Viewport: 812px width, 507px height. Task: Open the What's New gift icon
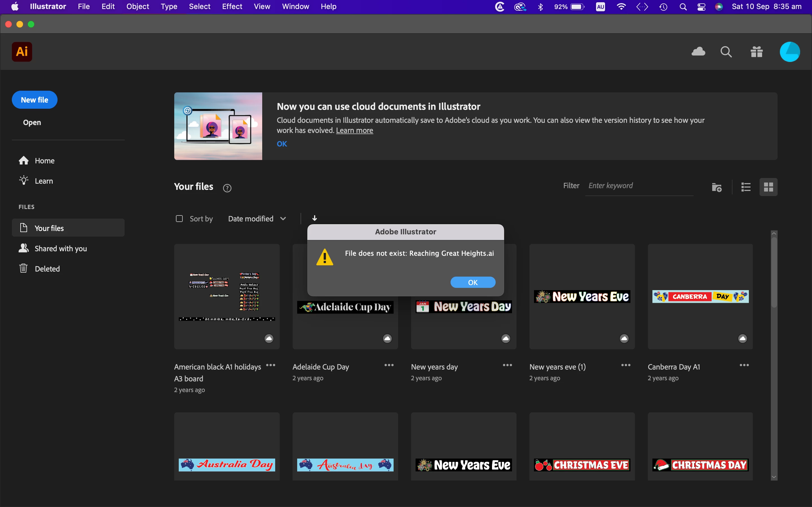[x=757, y=52]
